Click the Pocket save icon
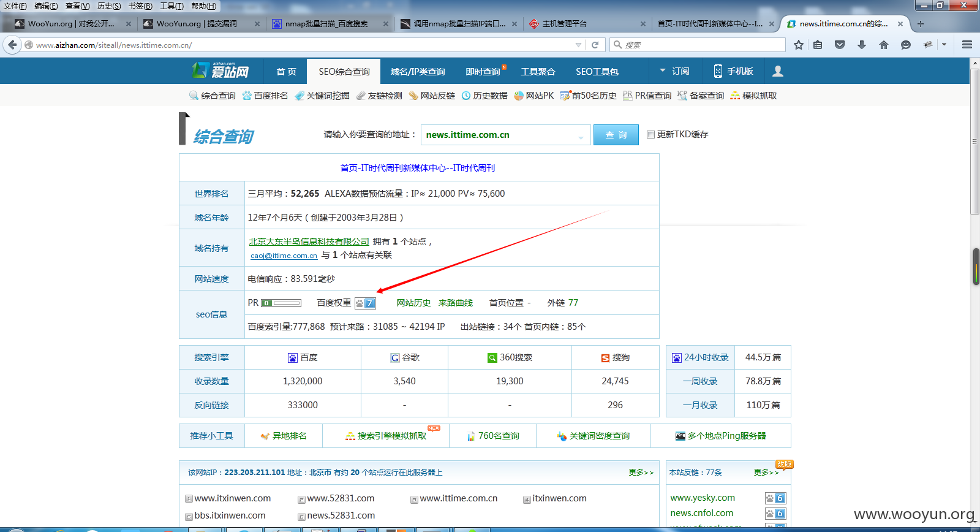 coord(840,45)
